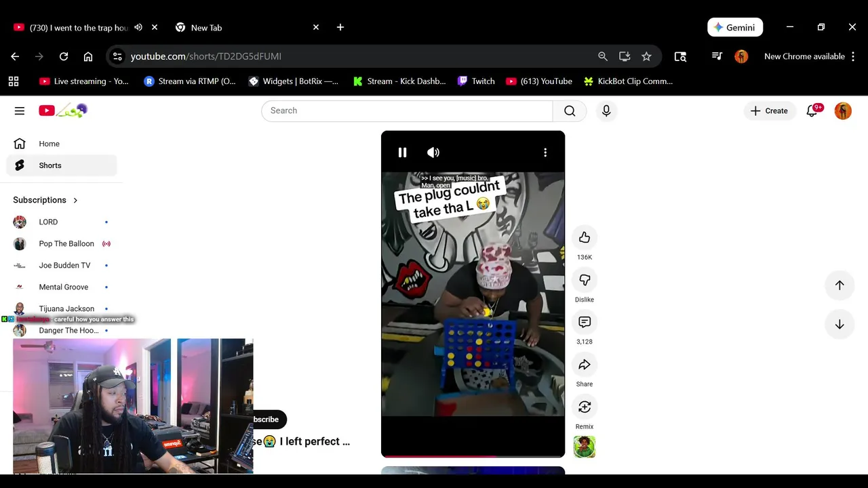Image resolution: width=868 pixels, height=488 pixels.
Task: Click the Dislike thumbs-down button
Action: [x=585, y=280]
